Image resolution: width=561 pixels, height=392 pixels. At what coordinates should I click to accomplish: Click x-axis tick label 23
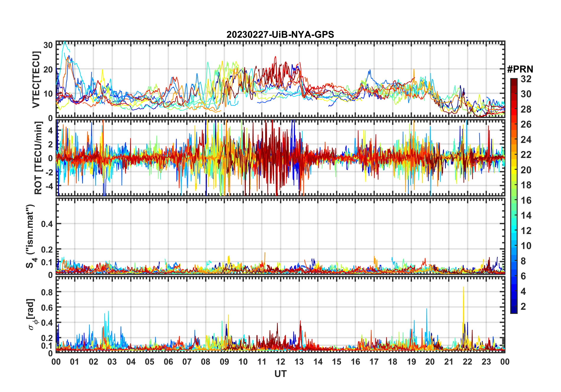(486, 362)
